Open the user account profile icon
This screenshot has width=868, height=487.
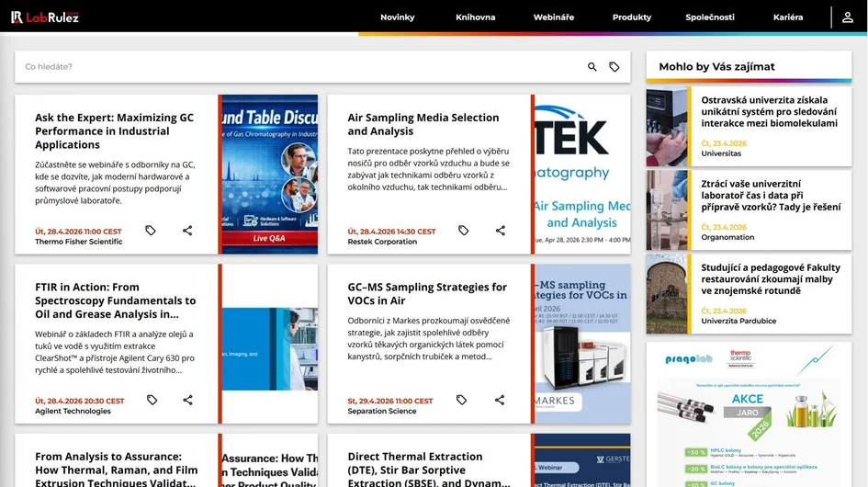[847, 17]
